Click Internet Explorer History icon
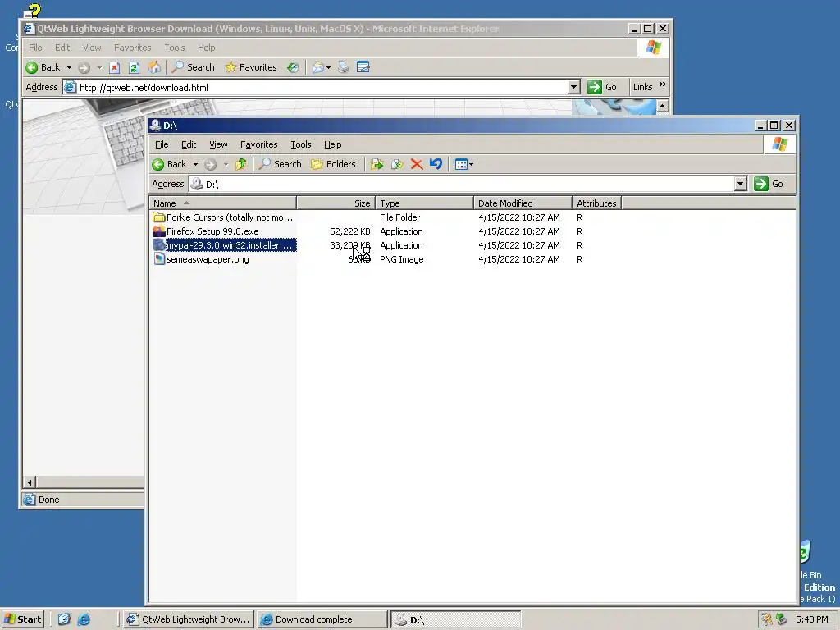The height and width of the screenshot is (630, 840). (293, 67)
